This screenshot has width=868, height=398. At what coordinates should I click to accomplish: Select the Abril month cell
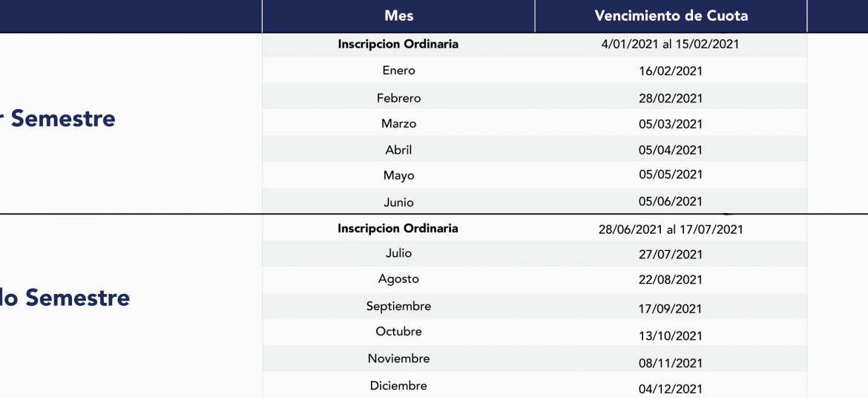pyautogui.click(x=398, y=150)
